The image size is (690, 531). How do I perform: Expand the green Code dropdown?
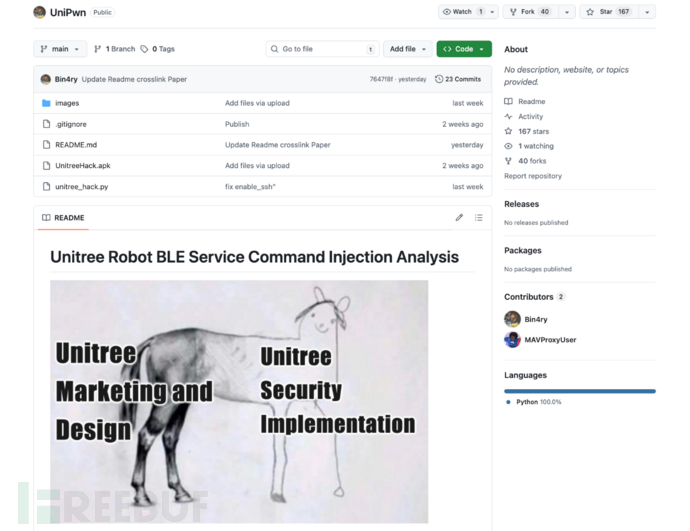[x=464, y=49]
